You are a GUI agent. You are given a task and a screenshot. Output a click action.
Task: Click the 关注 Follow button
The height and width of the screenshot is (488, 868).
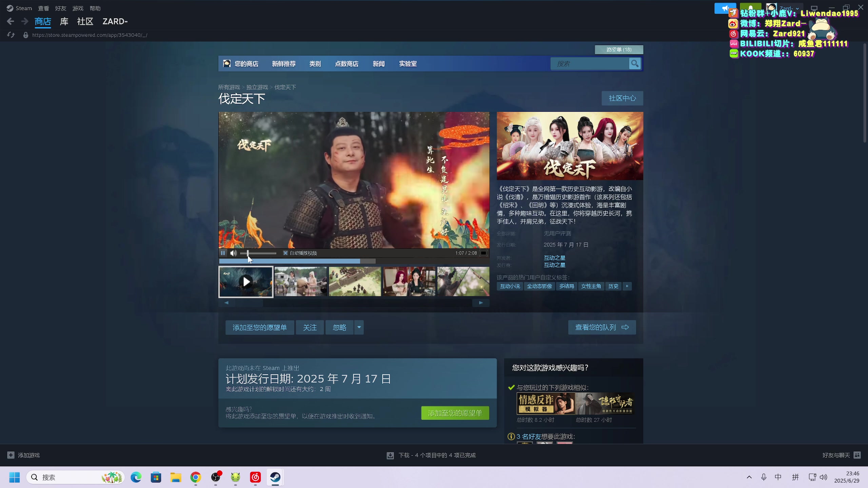(x=310, y=327)
